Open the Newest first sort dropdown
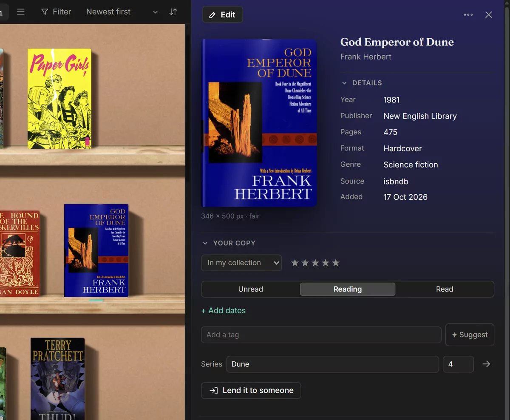The image size is (510, 420). pyautogui.click(x=122, y=12)
